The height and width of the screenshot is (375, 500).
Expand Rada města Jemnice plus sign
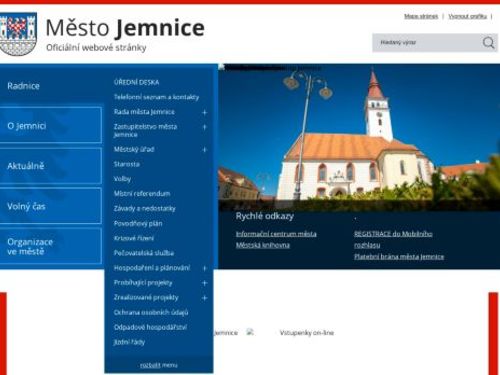(x=205, y=112)
